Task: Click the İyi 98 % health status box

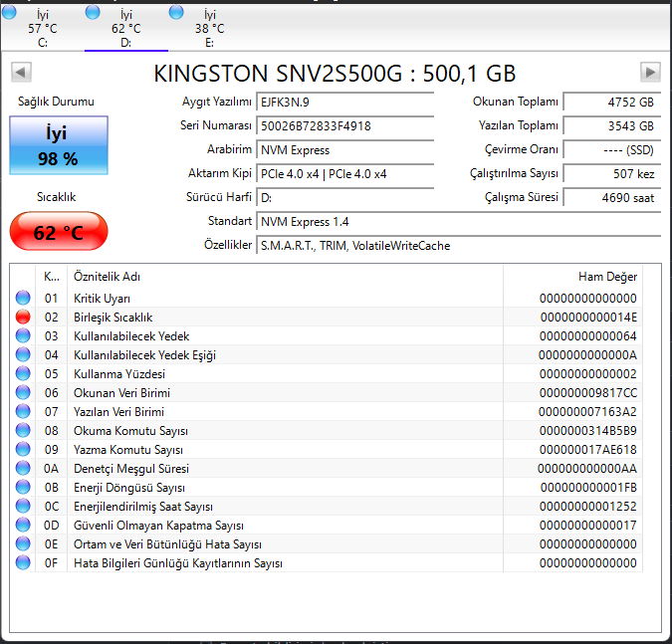Action: [x=59, y=145]
